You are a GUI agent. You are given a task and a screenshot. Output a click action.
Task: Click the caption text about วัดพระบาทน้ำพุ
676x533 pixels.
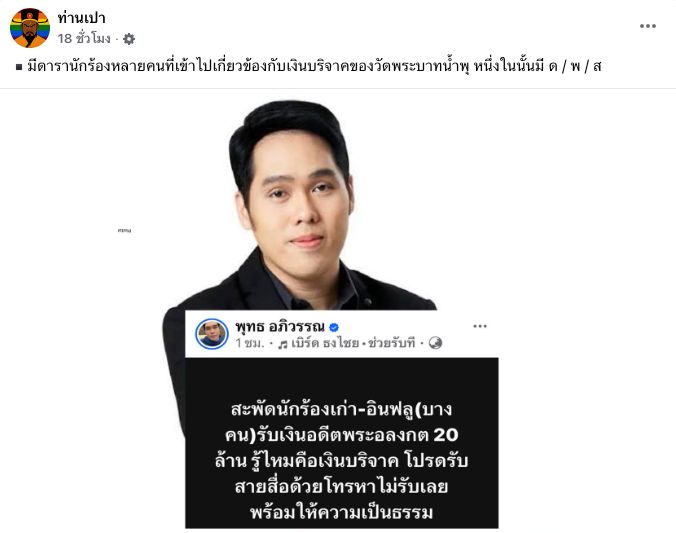point(314,66)
